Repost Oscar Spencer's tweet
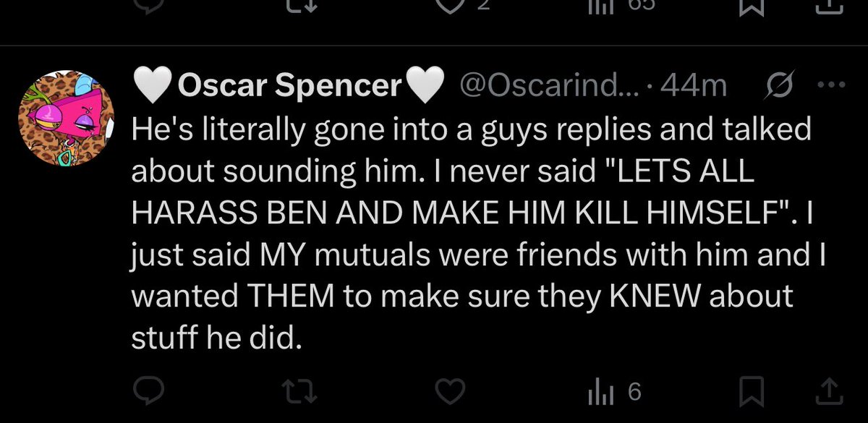 [298, 392]
